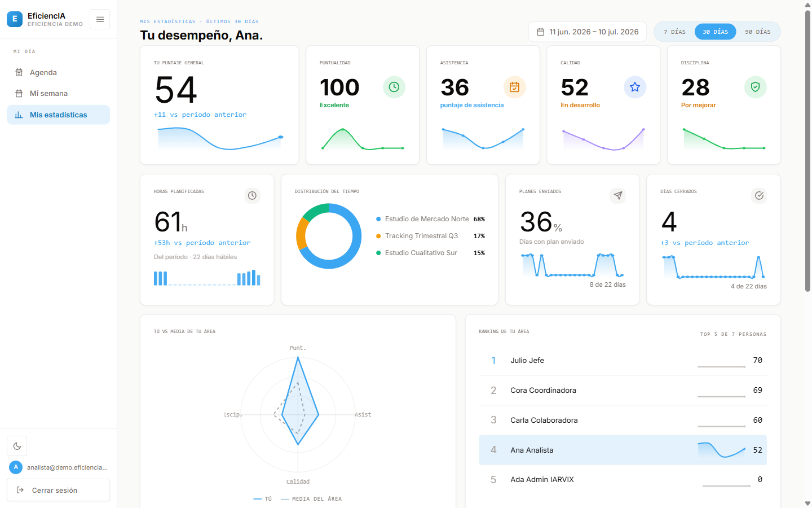This screenshot has width=812, height=508.
Task: Toggle dark mode with the moon icon
Action: point(17,446)
